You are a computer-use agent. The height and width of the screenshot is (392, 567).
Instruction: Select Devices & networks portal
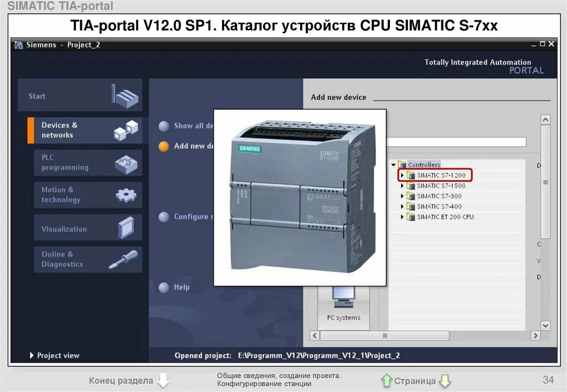click(x=85, y=130)
